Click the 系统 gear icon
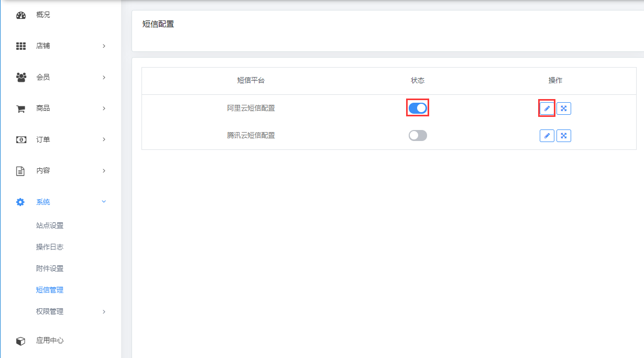 pyautogui.click(x=20, y=202)
